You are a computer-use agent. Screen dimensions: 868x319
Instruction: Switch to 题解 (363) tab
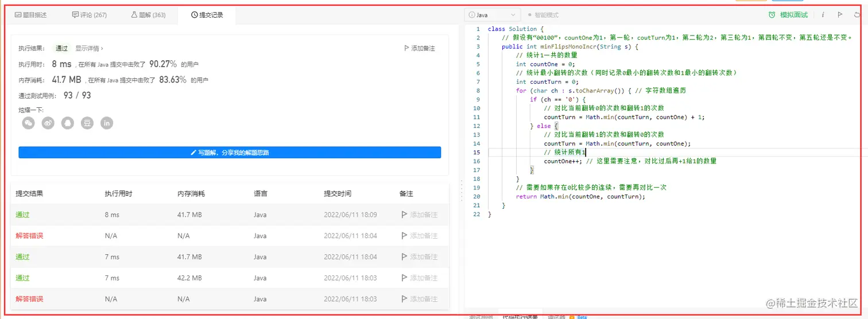point(148,15)
